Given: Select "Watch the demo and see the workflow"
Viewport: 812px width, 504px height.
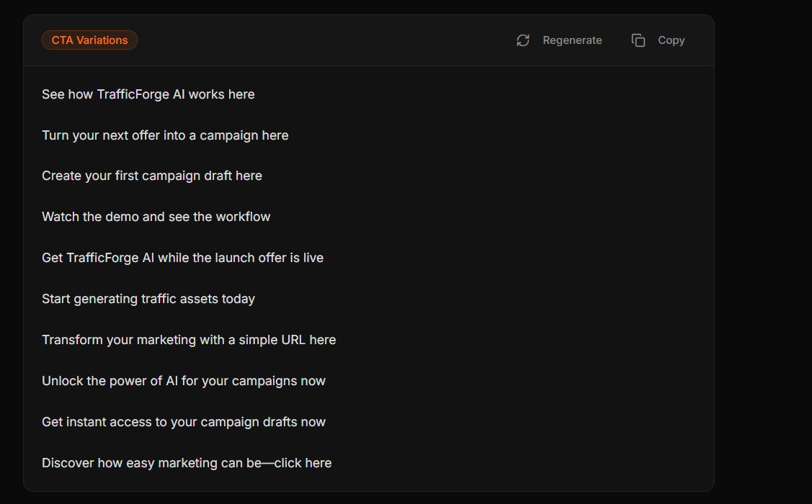Looking at the screenshot, I should pos(156,217).
